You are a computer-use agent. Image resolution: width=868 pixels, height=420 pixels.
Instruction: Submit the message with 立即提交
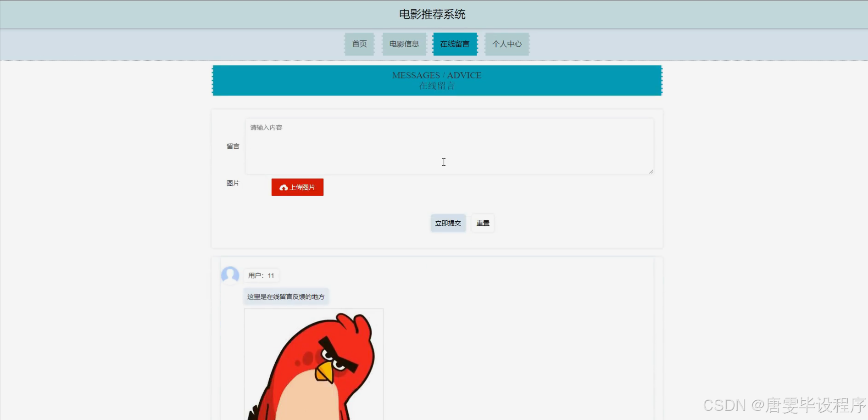[448, 223]
